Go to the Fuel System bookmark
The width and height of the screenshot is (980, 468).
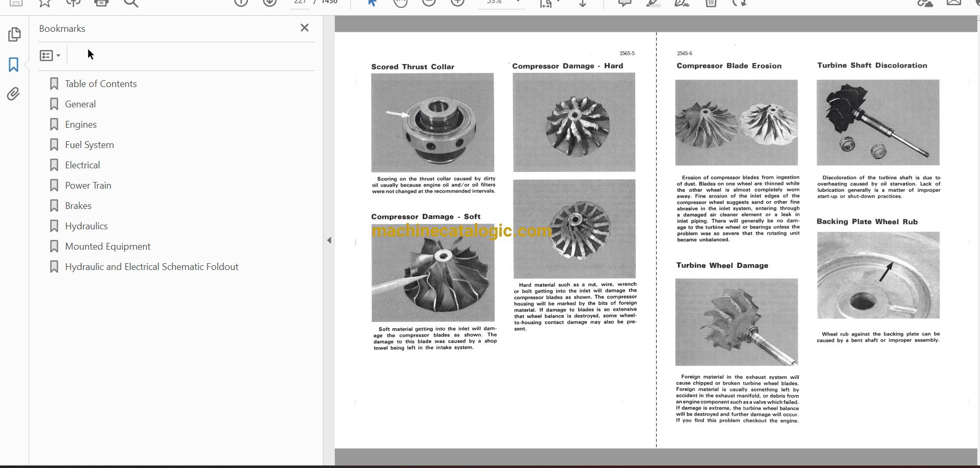coord(89,145)
